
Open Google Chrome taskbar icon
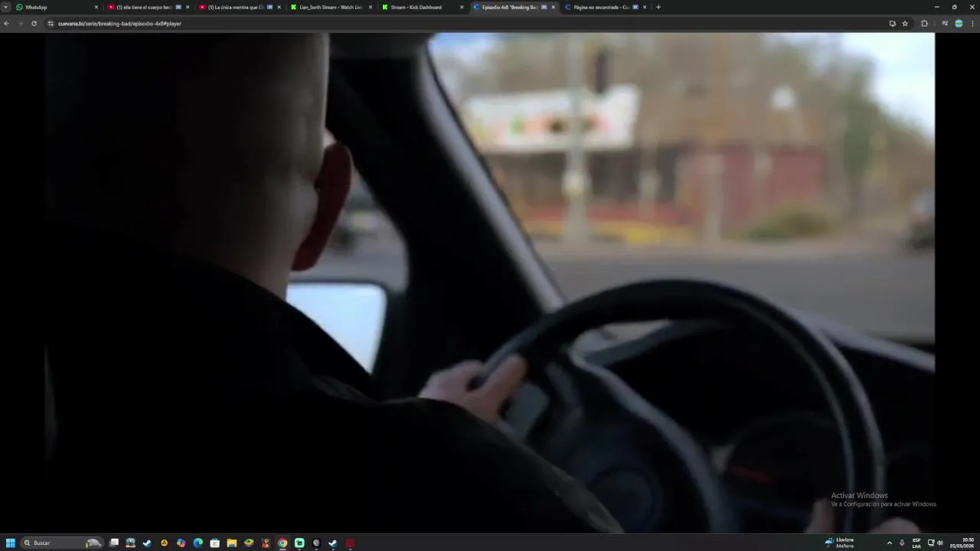click(283, 543)
